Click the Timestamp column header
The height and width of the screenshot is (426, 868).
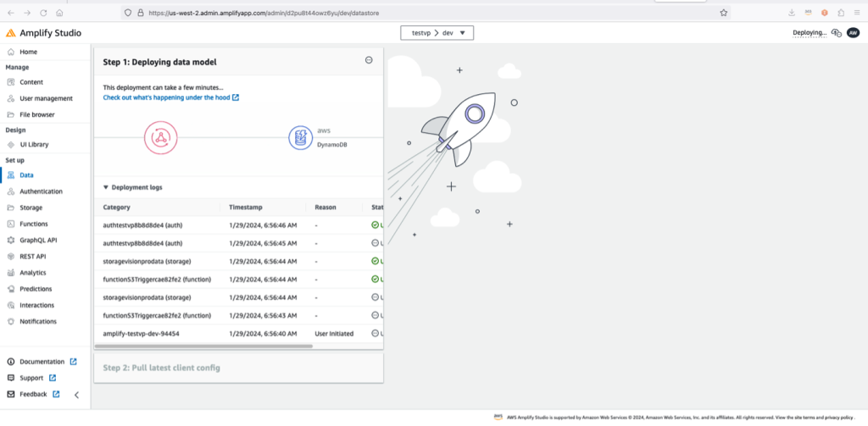(x=246, y=207)
